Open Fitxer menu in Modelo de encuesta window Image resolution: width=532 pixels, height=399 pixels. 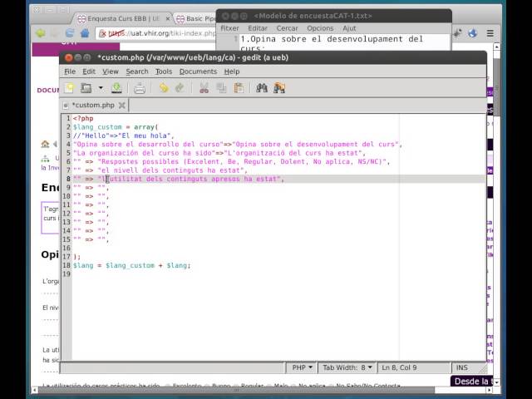pyautogui.click(x=229, y=28)
